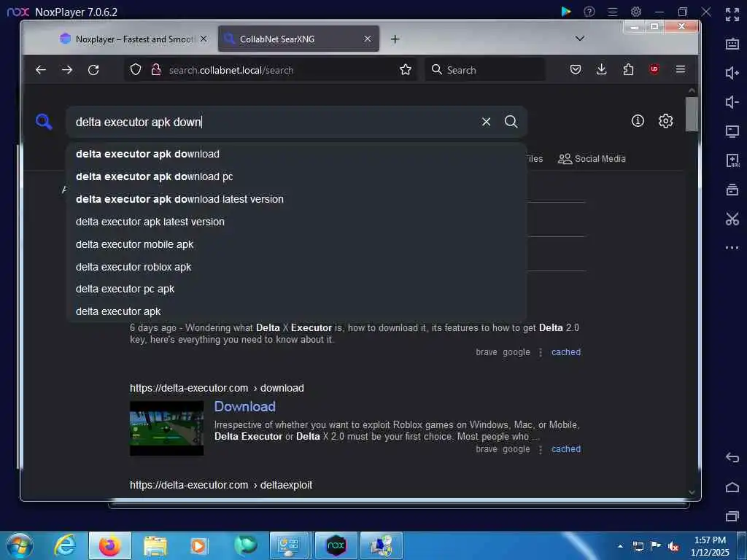The width and height of the screenshot is (747, 560).
Task: Open the Google Play icon in NoxPlayer
Action: (x=565, y=12)
